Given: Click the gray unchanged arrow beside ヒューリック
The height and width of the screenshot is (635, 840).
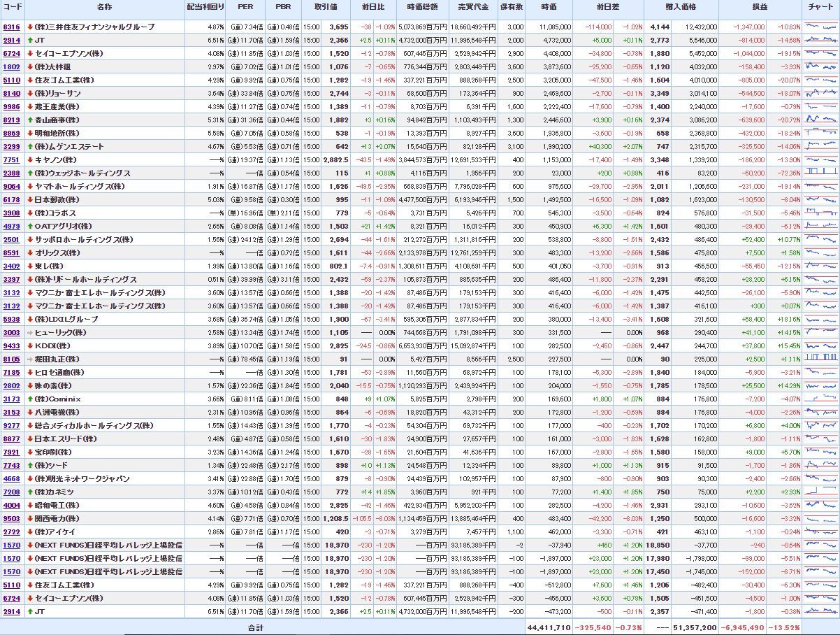Looking at the screenshot, I should click(30, 332).
